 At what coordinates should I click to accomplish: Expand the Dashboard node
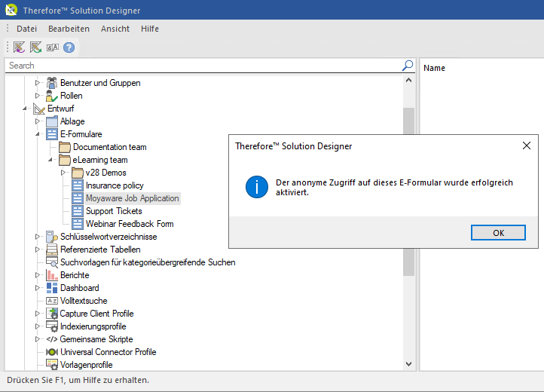click(x=37, y=288)
